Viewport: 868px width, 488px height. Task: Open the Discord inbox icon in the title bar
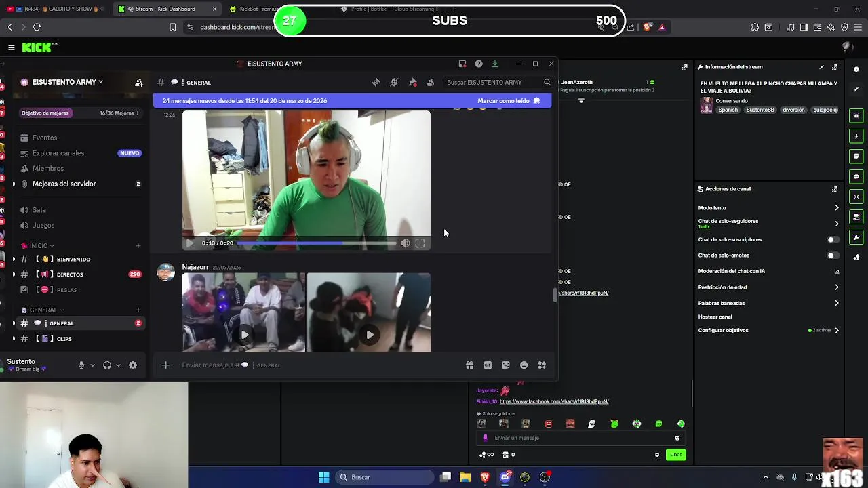pos(462,64)
